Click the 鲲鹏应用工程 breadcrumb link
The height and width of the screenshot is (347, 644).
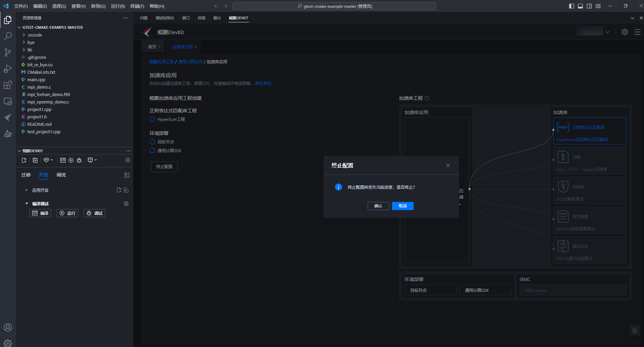point(162,62)
